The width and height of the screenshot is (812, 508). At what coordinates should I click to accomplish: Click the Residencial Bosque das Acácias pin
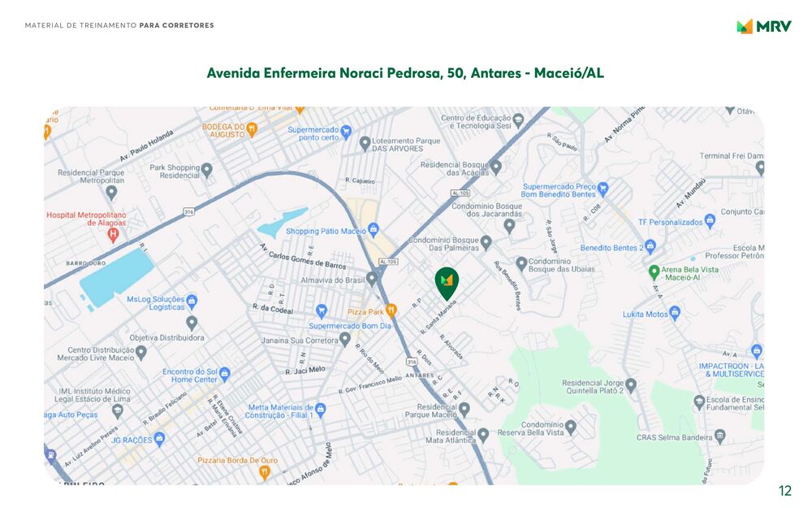[x=495, y=167]
